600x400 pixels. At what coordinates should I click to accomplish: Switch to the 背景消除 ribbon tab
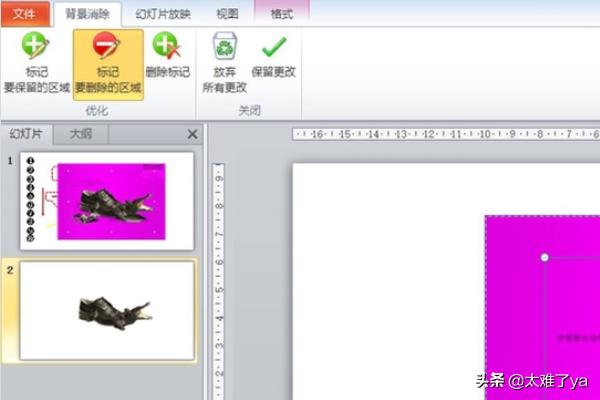click(x=88, y=14)
